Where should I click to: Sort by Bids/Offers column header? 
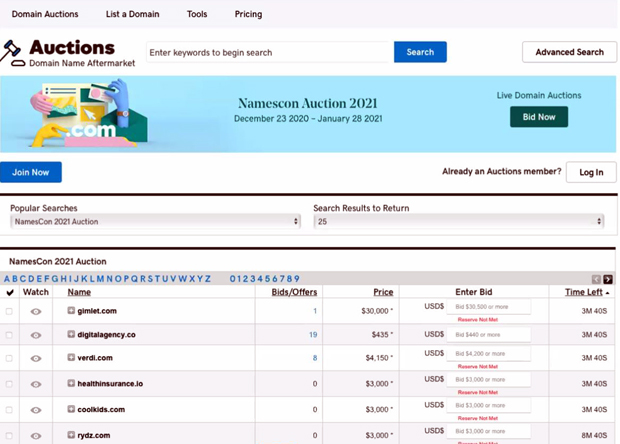pyautogui.click(x=294, y=292)
